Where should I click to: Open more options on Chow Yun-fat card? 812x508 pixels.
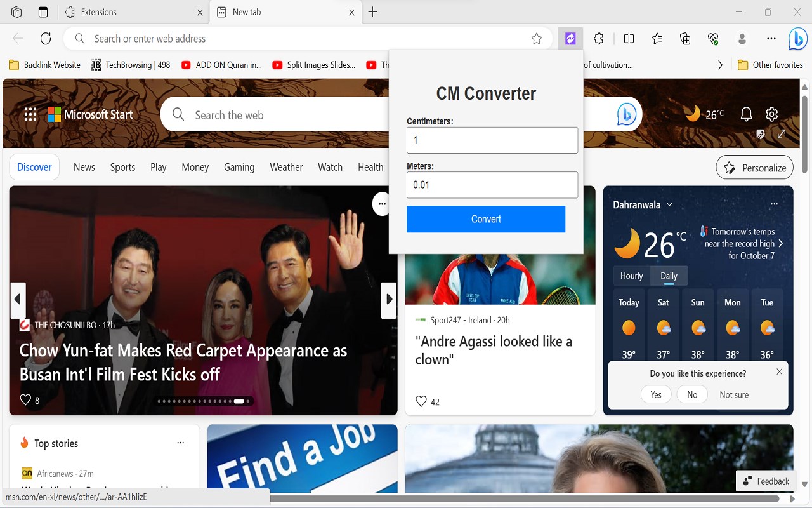pos(381,204)
